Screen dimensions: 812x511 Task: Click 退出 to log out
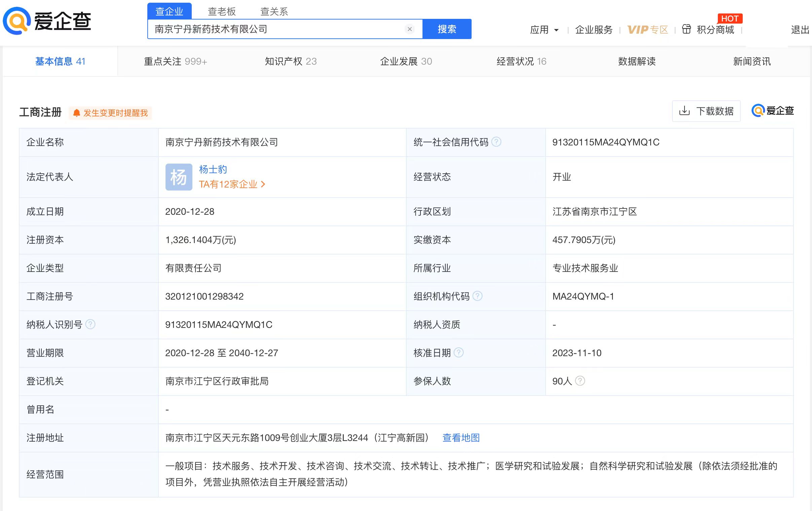[x=800, y=30]
